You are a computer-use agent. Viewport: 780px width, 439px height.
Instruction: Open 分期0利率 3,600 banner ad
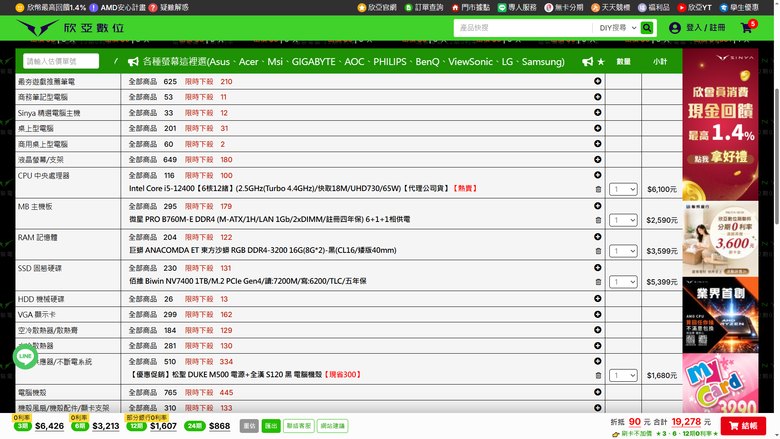click(x=720, y=239)
